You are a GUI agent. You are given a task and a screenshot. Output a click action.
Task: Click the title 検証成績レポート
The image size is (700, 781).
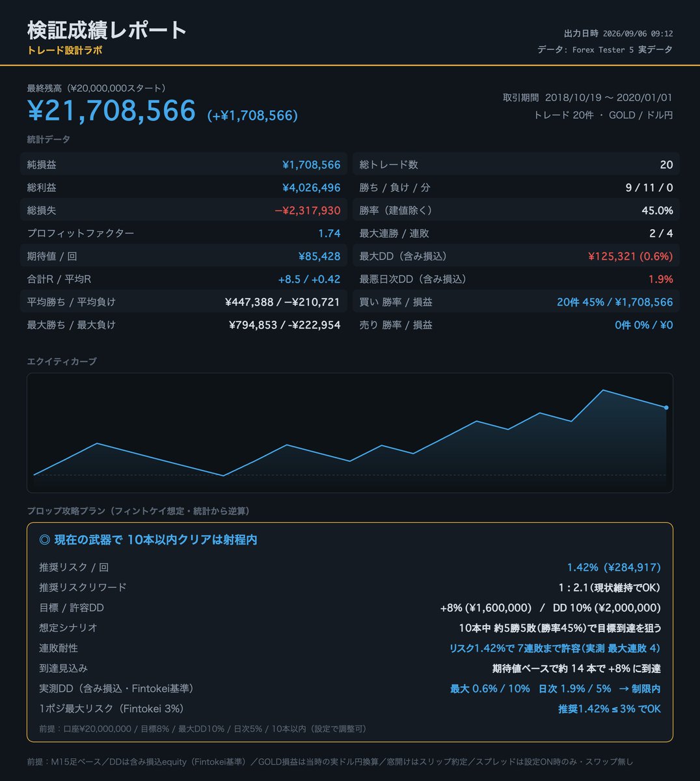tap(107, 30)
